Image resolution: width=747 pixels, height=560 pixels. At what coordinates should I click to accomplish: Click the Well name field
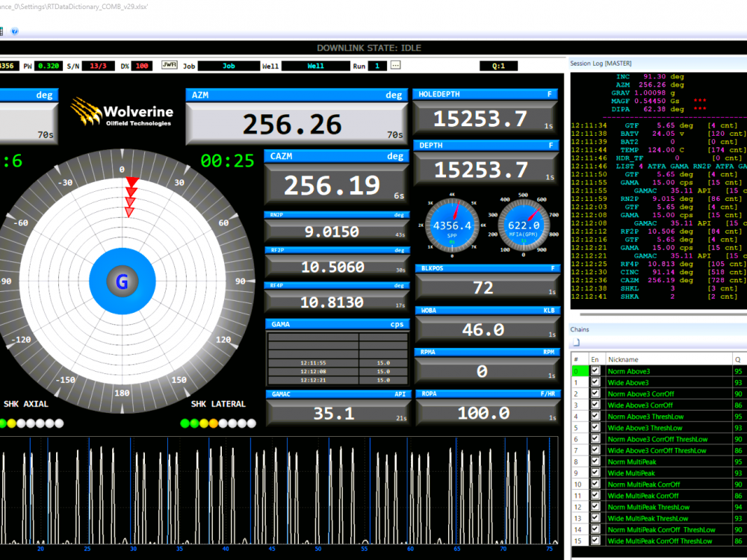[315, 66]
